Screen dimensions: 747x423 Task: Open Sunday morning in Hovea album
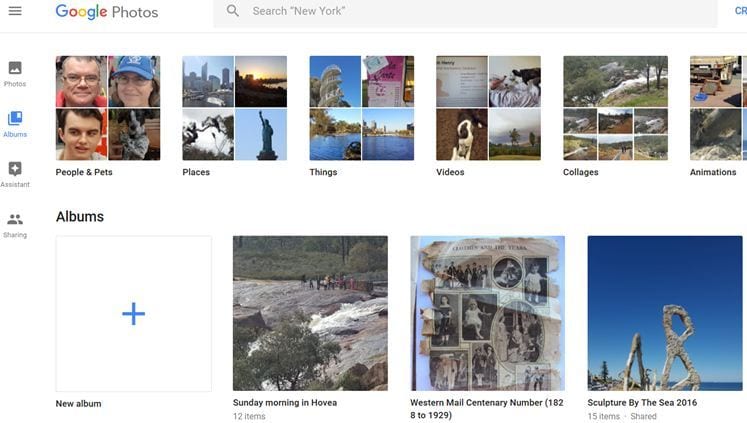pyautogui.click(x=310, y=313)
